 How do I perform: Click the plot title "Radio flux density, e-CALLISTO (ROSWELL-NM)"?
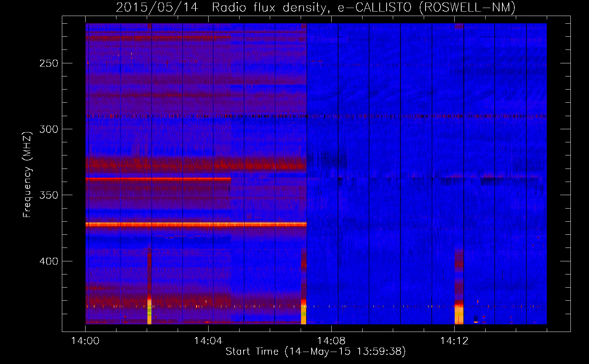364,7
